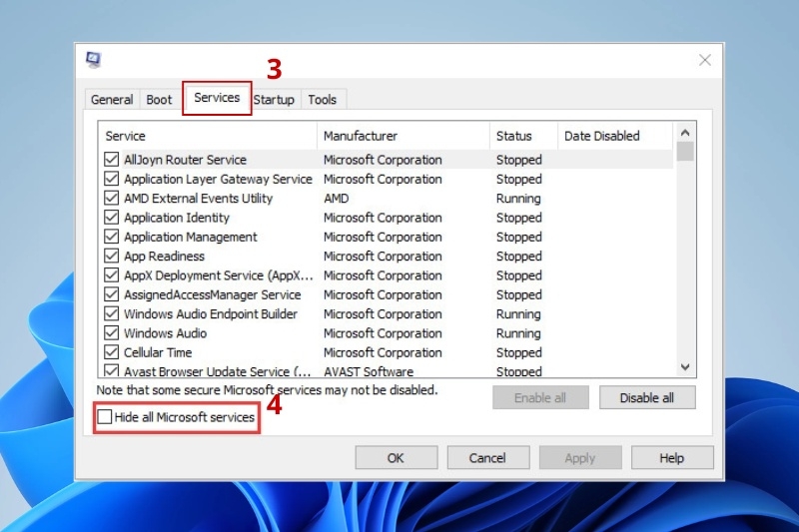Select the Cellular Time service name

click(x=158, y=352)
